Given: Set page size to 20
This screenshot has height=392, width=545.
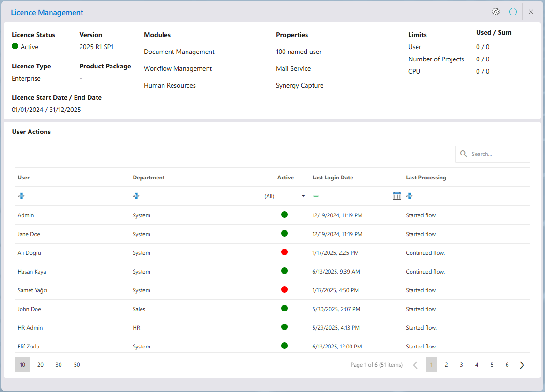Looking at the screenshot, I should [41, 365].
